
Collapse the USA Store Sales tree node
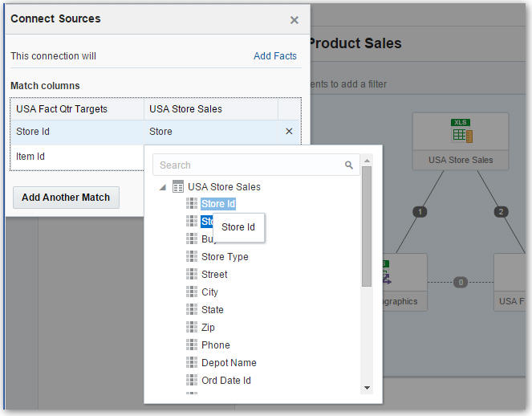(x=163, y=187)
